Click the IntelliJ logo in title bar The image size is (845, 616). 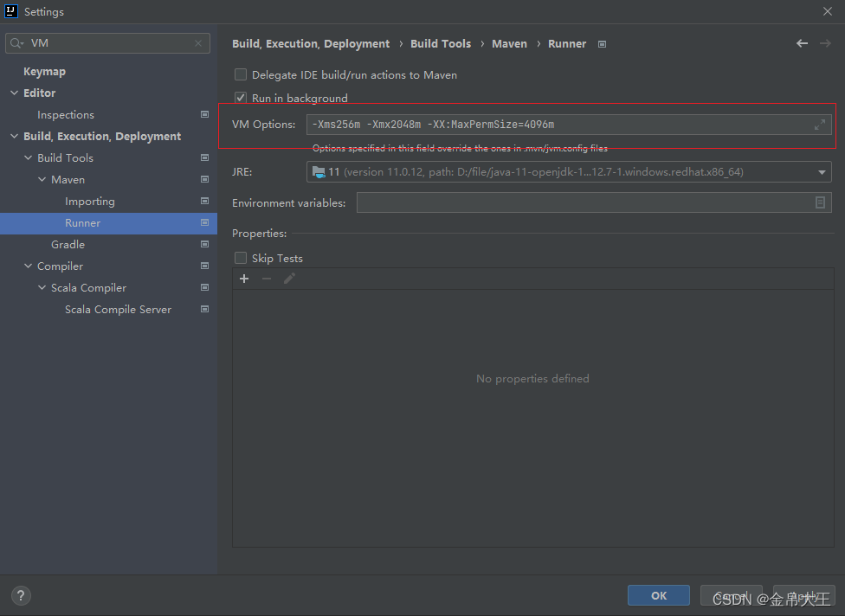click(x=10, y=11)
